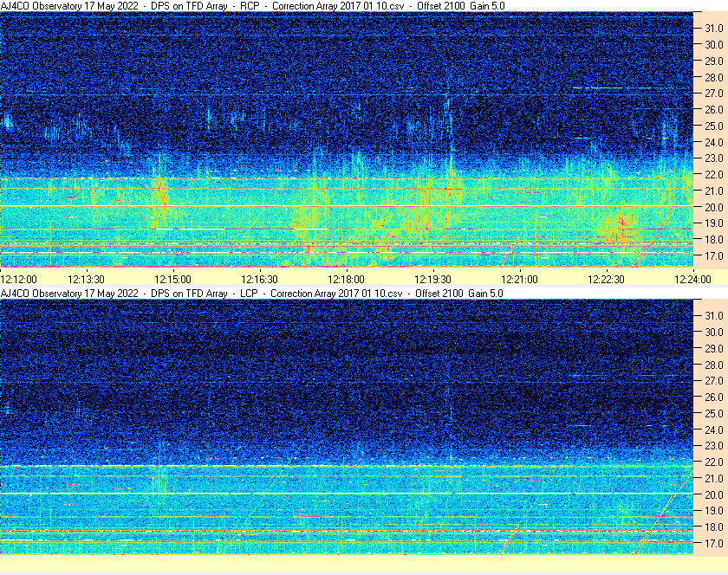Click the 20.0 frequency label in RCP panel
728x575 pixels.
[x=713, y=207]
